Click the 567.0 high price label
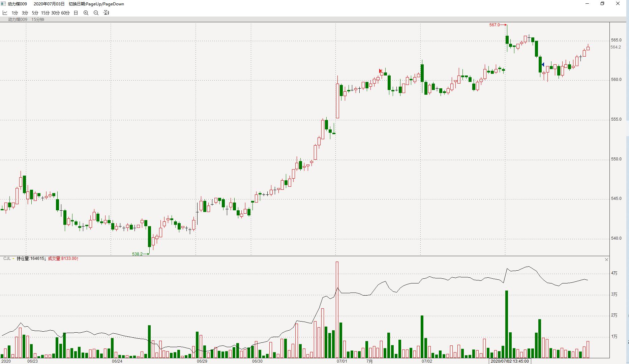This screenshot has height=364, width=629. (495, 25)
